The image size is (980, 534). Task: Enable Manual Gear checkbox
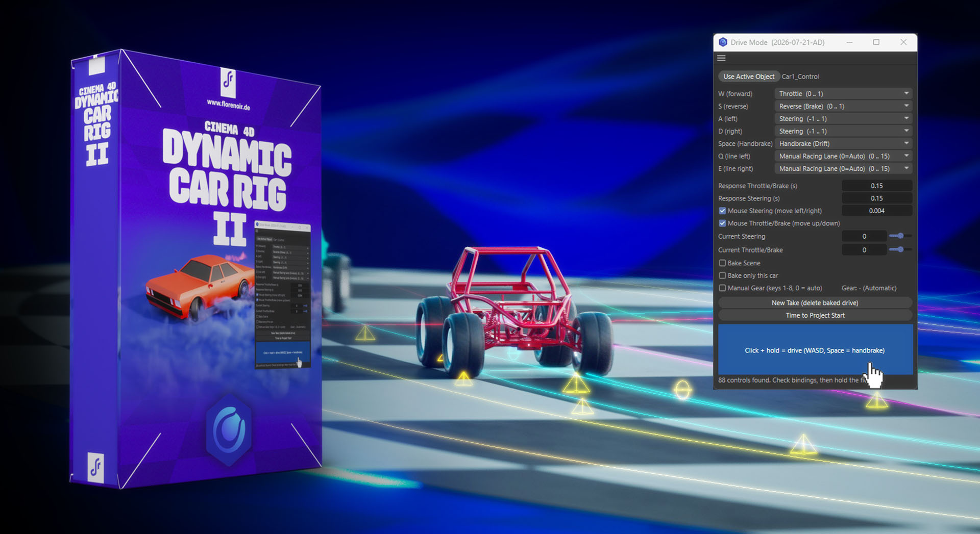(x=722, y=288)
